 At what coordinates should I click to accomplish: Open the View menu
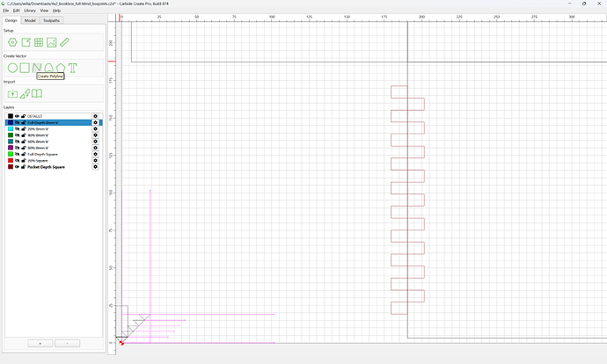(44, 11)
